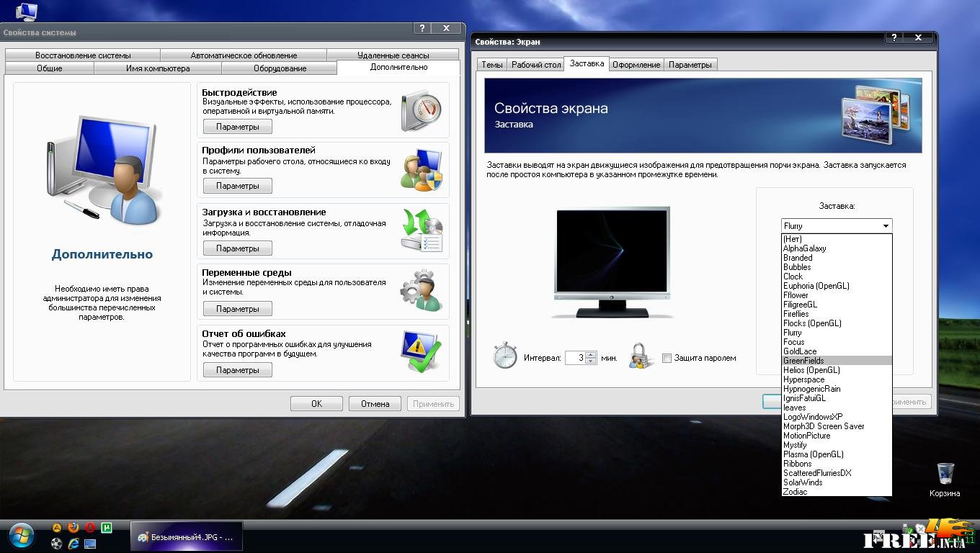
Task: Open the film reel media player icon
Action: click(57, 544)
